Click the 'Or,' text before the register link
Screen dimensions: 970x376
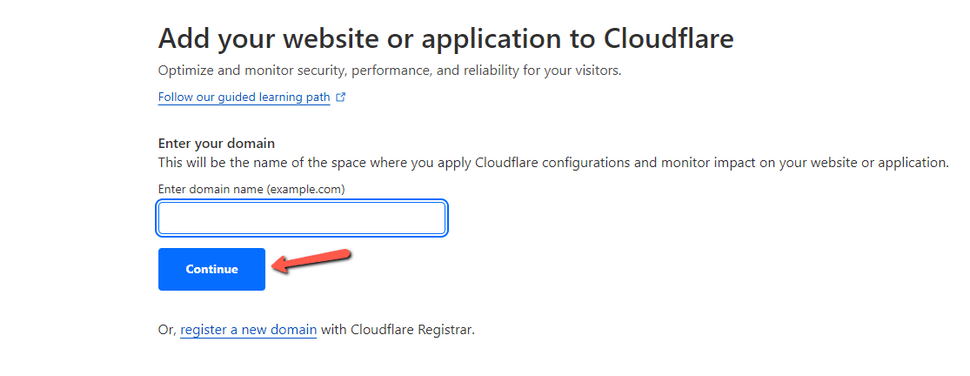coord(168,330)
